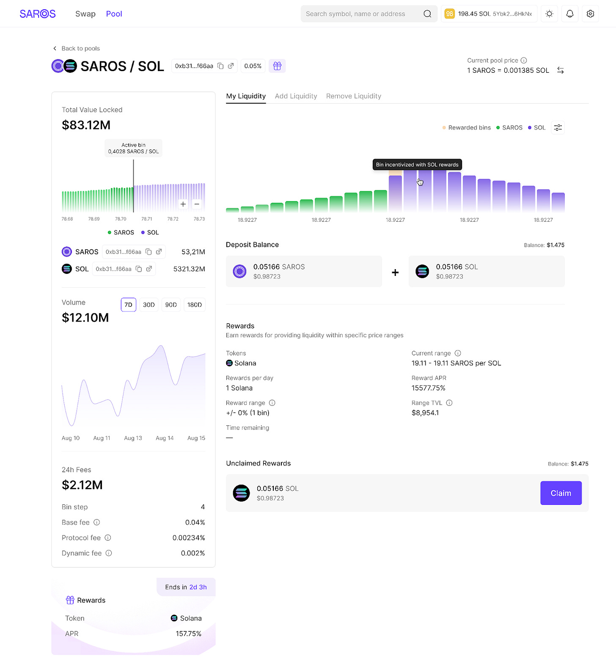Viewport: 616px width, 672px height.
Task: Click the Solana icon under Tokens
Action: click(x=229, y=363)
